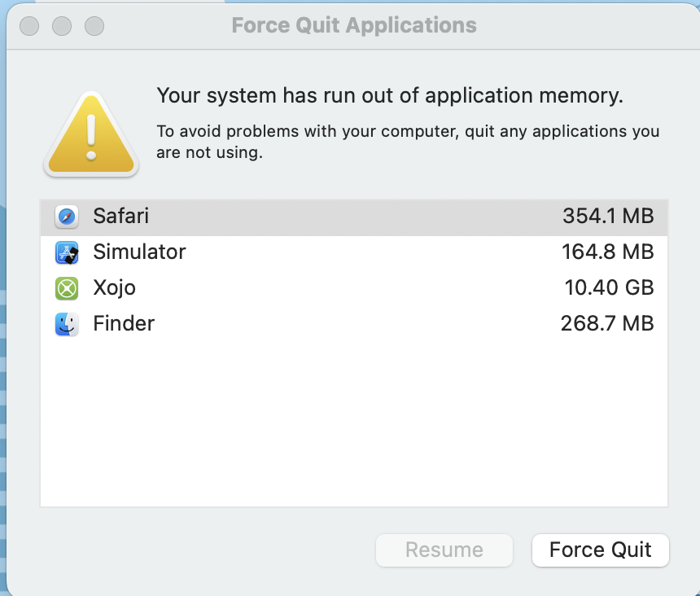Click the greyed-out Resume button
This screenshot has width=700, height=596.
[444, 550]
